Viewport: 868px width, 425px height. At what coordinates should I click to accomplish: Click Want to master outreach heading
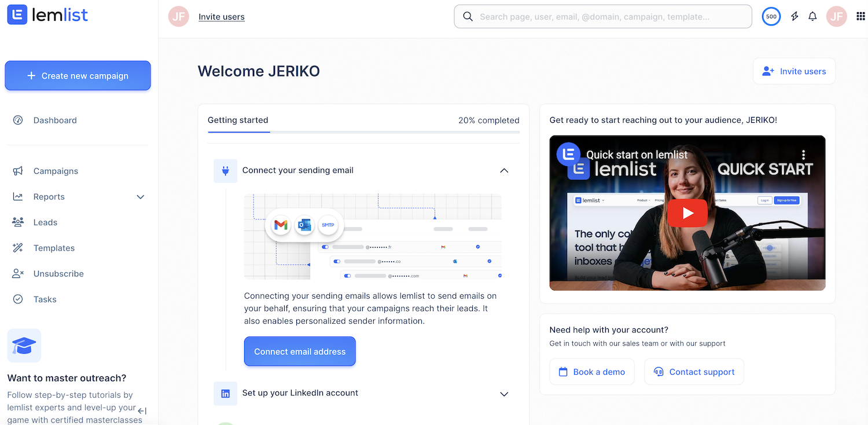point(67,378)
